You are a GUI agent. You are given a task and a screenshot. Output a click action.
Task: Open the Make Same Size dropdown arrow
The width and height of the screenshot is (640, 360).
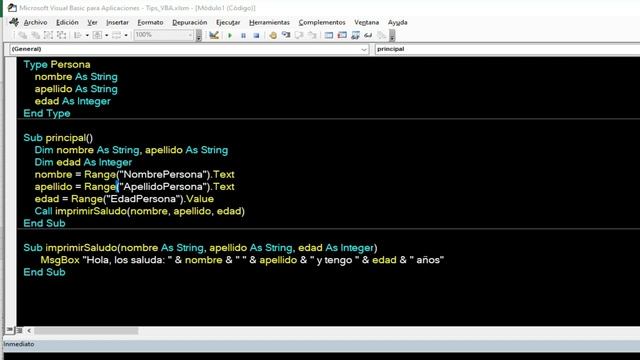126,36
